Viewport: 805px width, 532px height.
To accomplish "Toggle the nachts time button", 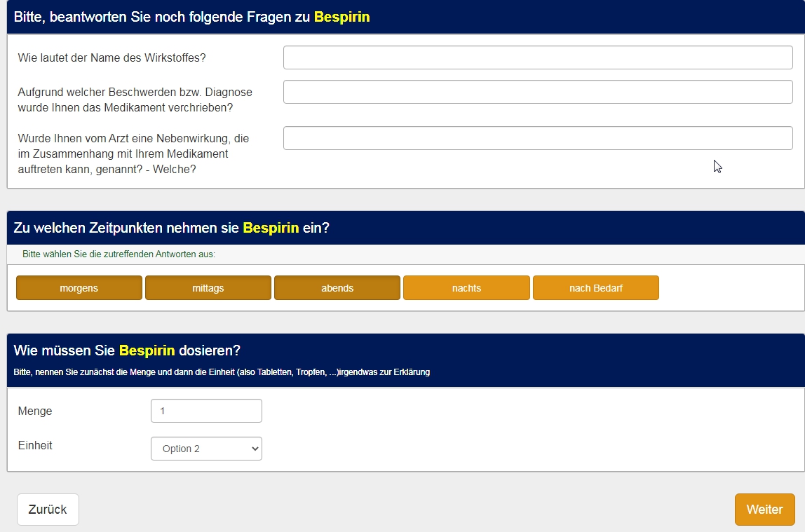I will pyautogui.click(x=467, y=288).
